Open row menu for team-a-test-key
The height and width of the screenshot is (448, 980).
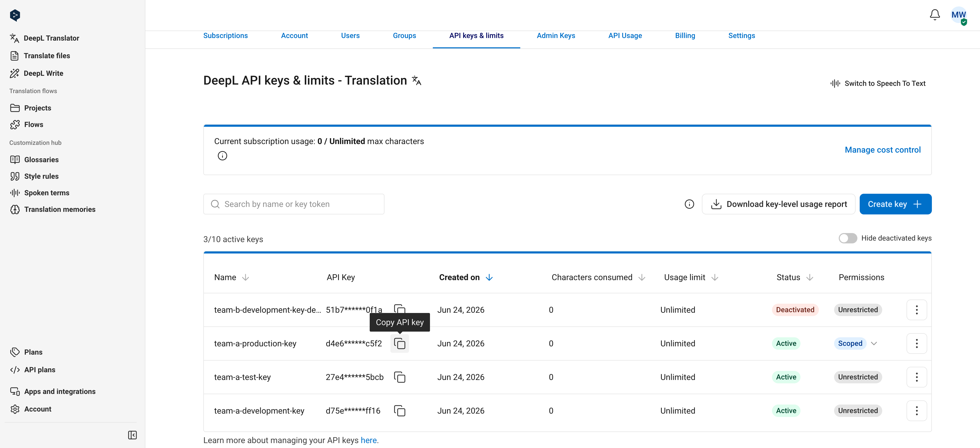[916, 377]
